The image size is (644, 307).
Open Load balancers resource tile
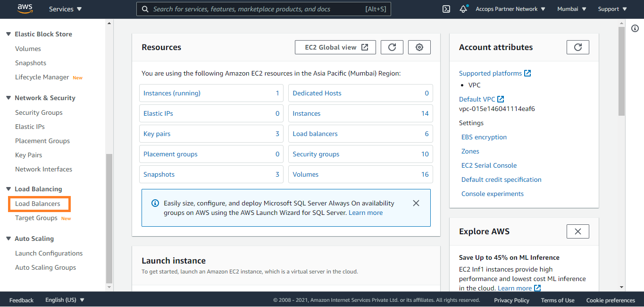(x=360, y=134)
